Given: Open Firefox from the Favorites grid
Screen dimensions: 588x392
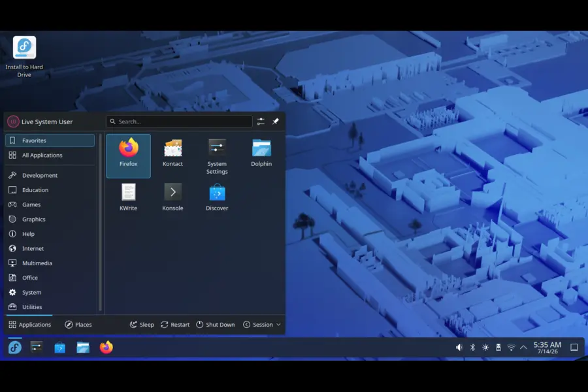Looking at the screenshot, I should point(128,155).
